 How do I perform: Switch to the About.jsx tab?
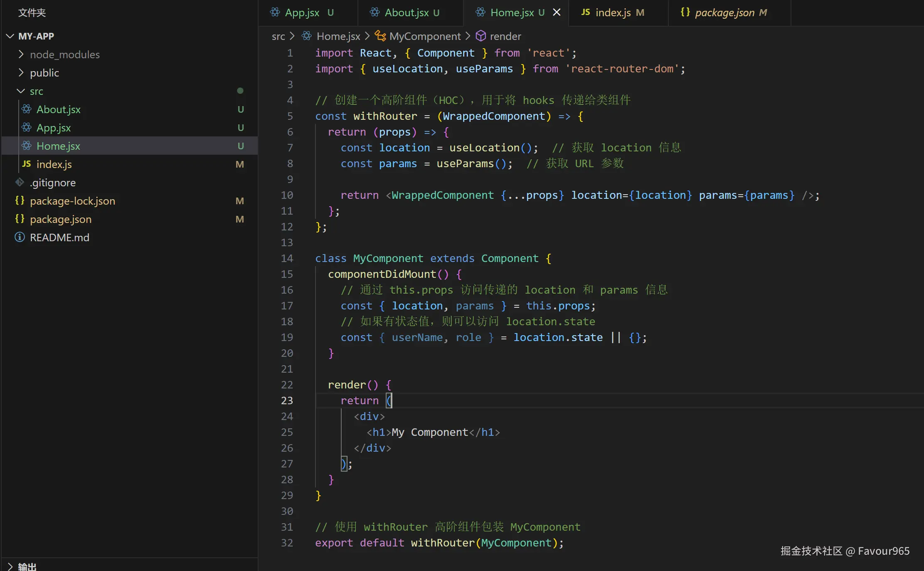tap(406, 12)
